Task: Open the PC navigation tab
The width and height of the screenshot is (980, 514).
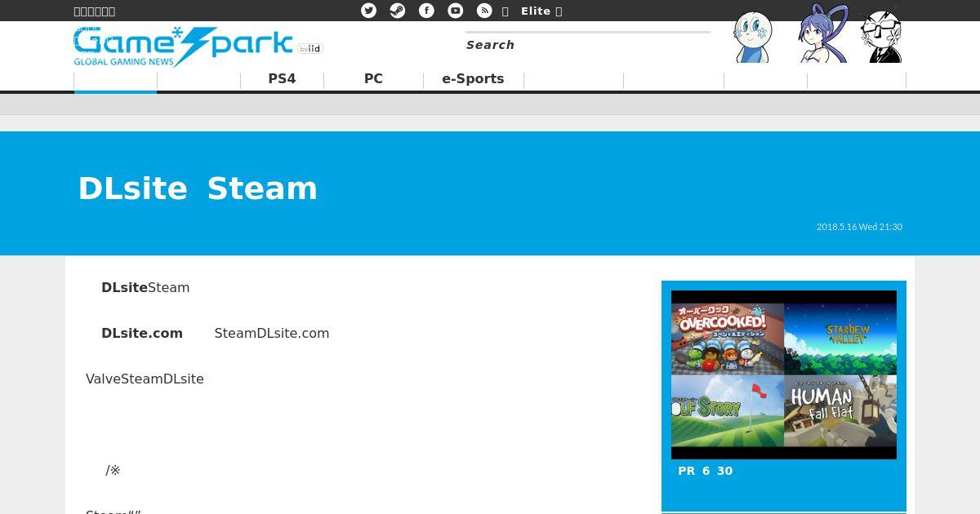Action: 373,79
